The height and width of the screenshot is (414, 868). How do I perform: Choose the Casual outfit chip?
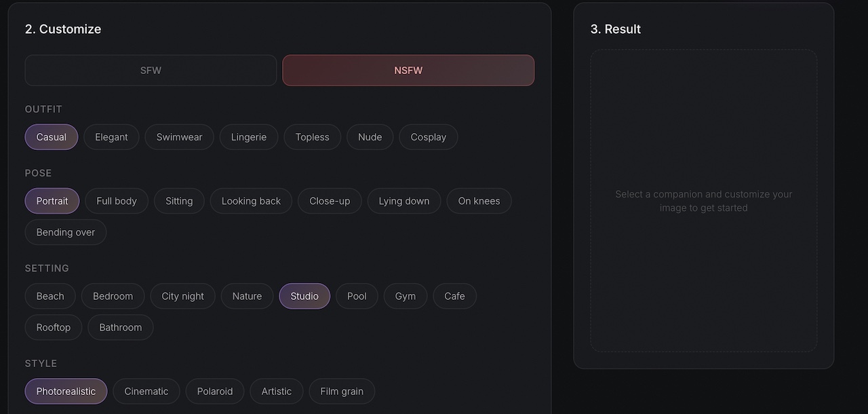[x=52, y=137]
